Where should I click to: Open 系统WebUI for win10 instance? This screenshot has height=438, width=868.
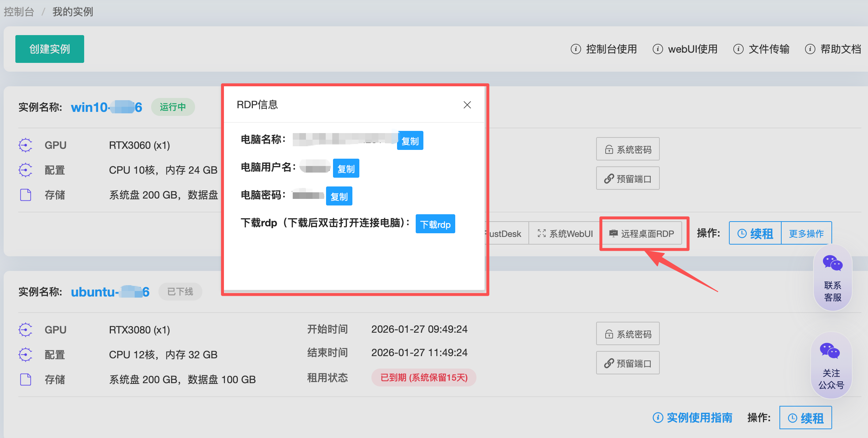click(x=565, y=234)
